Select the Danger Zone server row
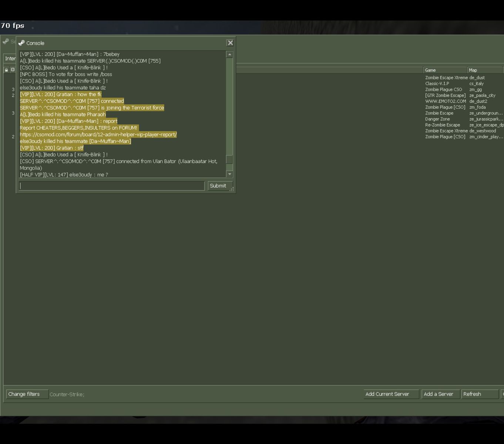 coord(463,119)
